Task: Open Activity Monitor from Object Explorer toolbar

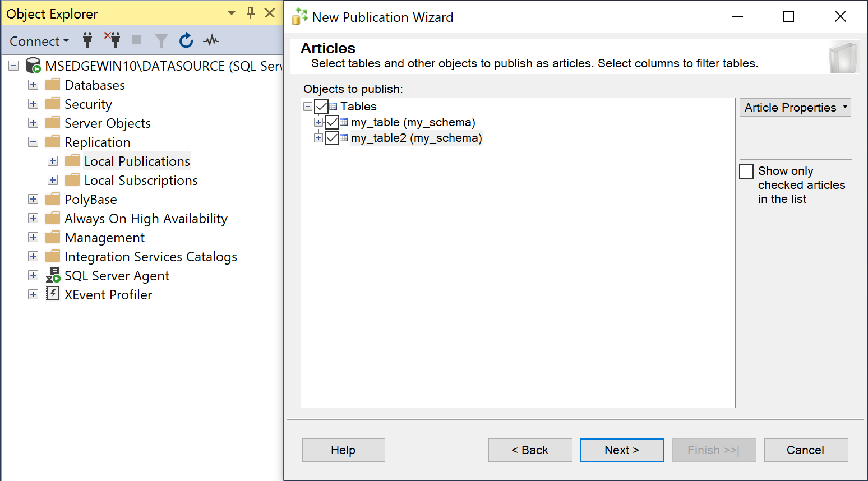Action: click(x=211, y=40)
